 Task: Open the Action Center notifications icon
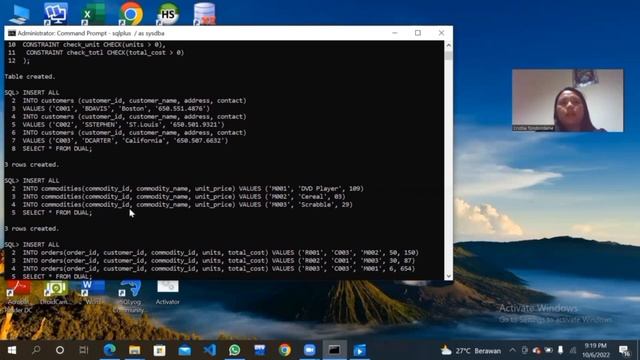click(x=624, y=351)
